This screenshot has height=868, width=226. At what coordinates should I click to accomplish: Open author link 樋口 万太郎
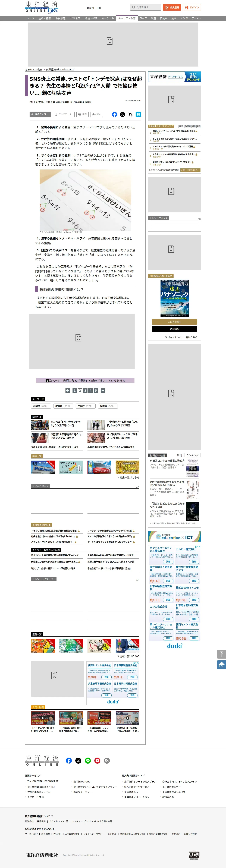coord(37,102)
